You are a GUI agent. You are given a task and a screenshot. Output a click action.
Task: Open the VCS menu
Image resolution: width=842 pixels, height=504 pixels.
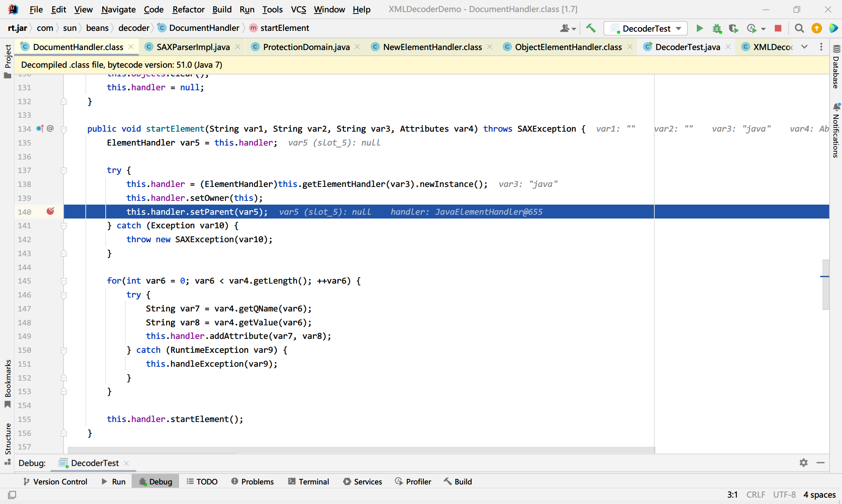[298, 9]
